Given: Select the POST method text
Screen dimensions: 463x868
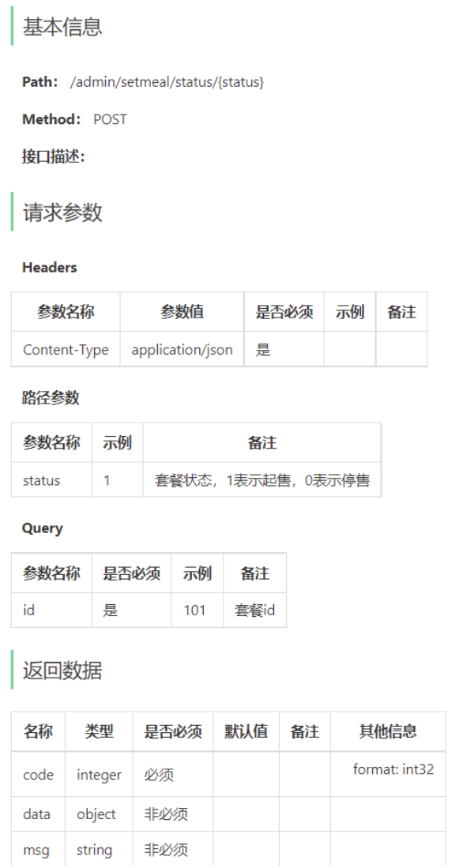Looking at the screenshot, I should (110, 119).
